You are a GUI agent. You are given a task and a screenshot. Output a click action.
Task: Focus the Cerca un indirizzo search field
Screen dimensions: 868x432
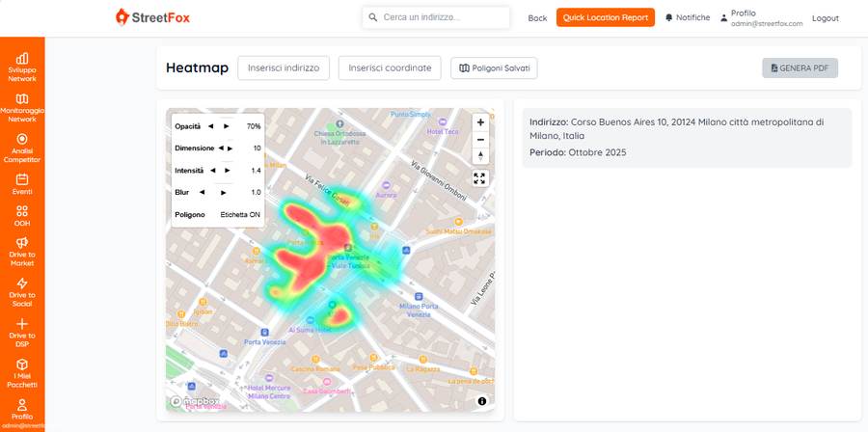pos(436,17)
